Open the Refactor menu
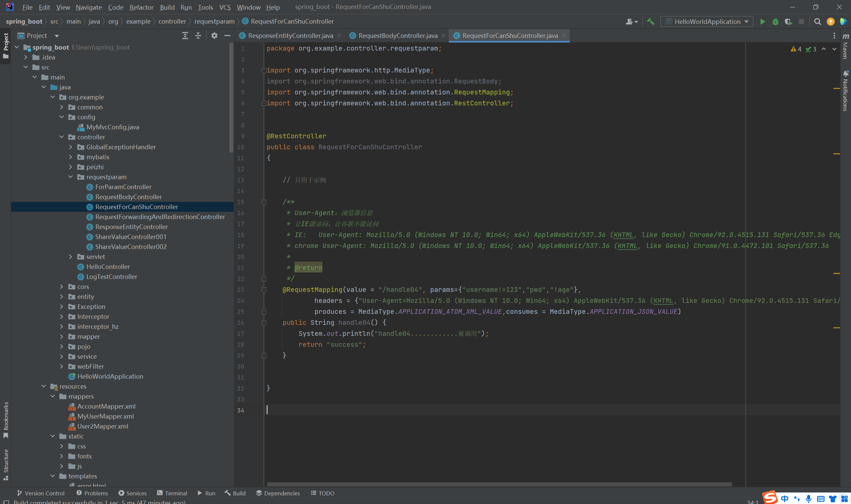Image resolution: width=851 pixels, height=504 pixels. [x=141, y=7]
